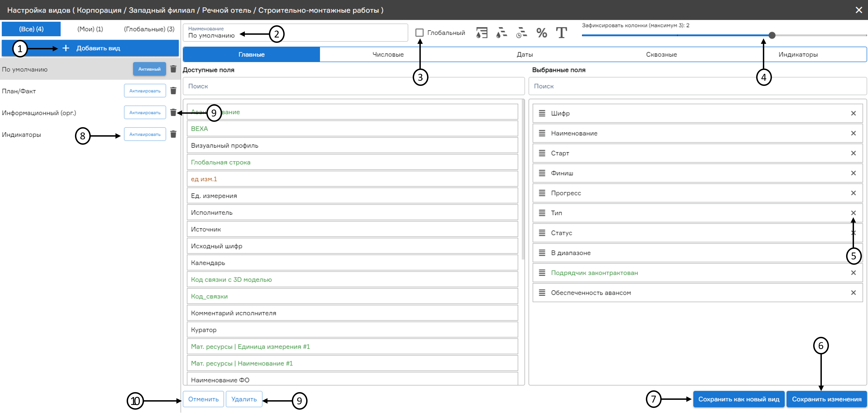Click Сохранить изменения button

827,399
